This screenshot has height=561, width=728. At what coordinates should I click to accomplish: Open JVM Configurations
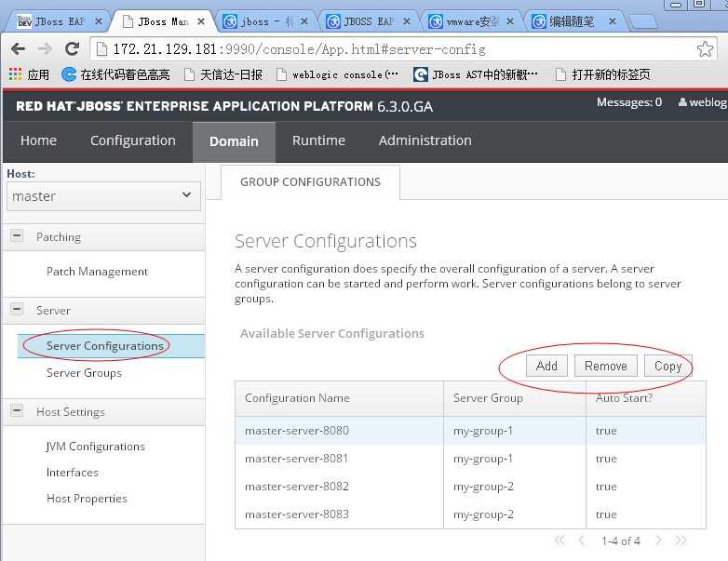95,447
